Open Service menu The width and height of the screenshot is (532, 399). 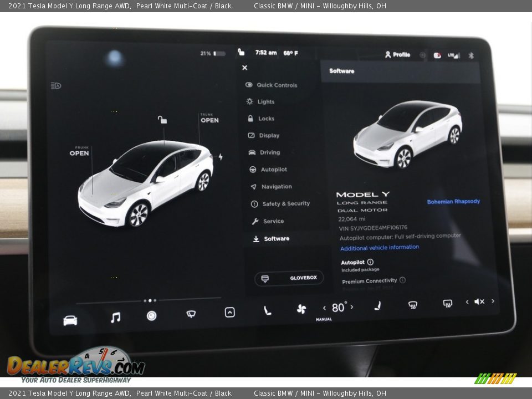pyautogui.click(x=268, y=221)
